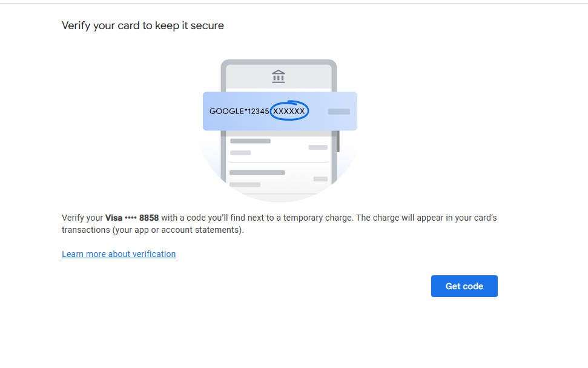Viewport: 588px width, 368px height.
Task: Open the Learn more about verification link
Action: (119, 254)
